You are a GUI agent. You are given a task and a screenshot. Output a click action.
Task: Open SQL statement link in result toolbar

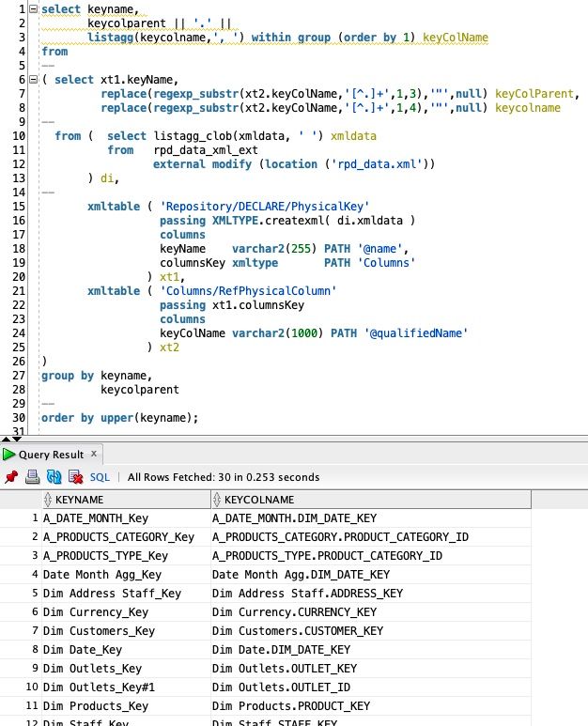pyautogui.click(x=100, y=477)
